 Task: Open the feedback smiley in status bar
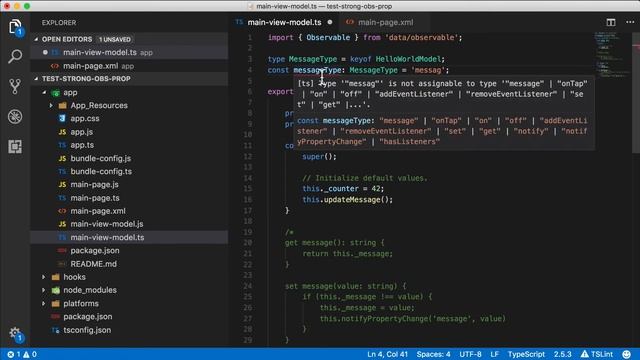click(x=627, y=354)
